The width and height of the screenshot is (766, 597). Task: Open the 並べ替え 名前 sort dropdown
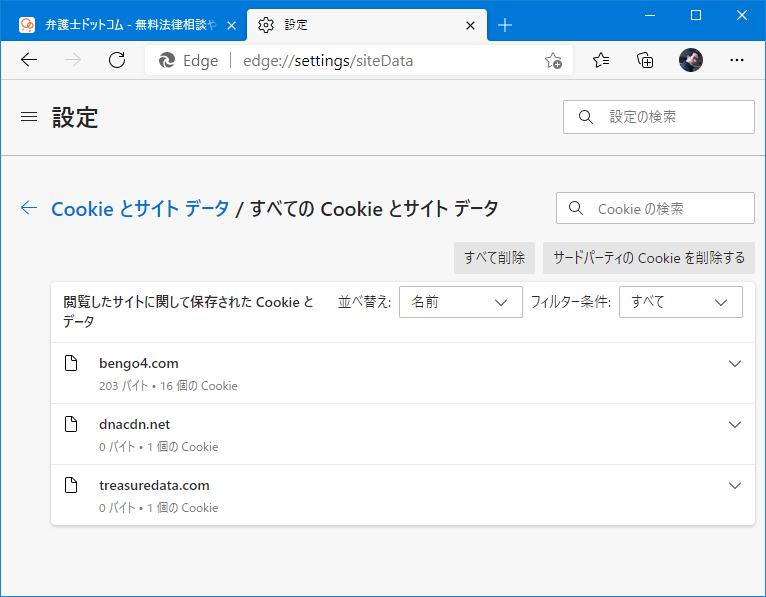pos(461,302)
